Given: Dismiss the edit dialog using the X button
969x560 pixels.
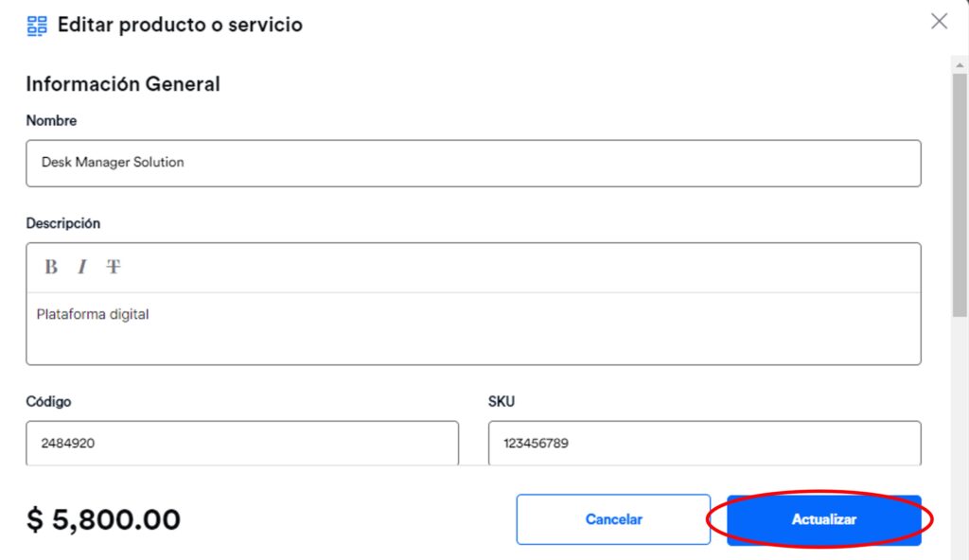Looking at the screenshot, I should pyautogui.click(x=939, y=21).
